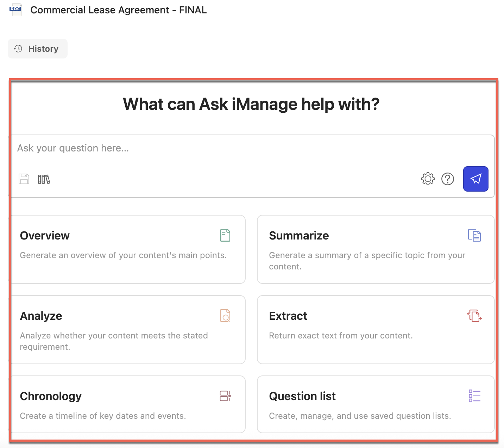
Task: Choose the Summarize card title
Action: pos(299,236)
